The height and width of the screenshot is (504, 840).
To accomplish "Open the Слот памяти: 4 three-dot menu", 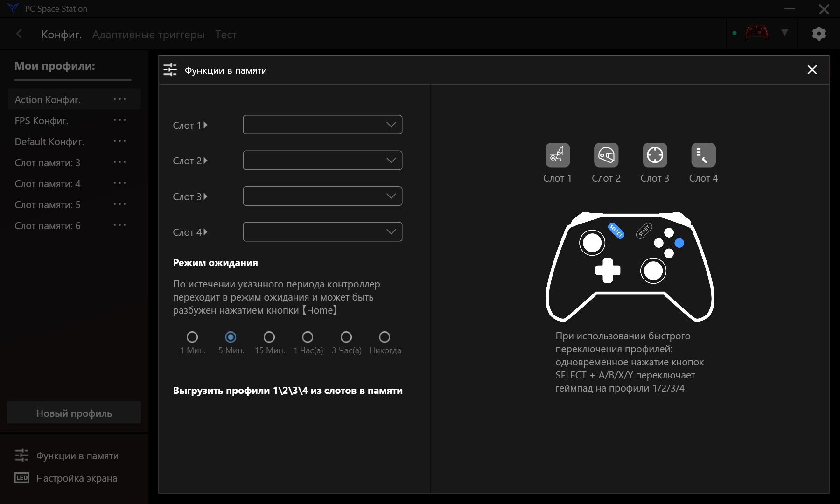I will pyautogui.click(x=120, y=183).
